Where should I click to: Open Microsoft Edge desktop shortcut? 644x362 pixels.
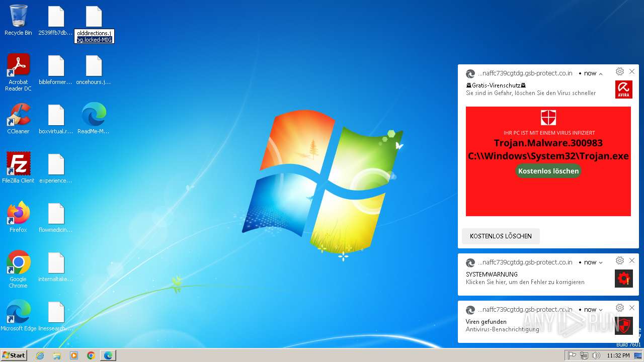click(18, 316)
